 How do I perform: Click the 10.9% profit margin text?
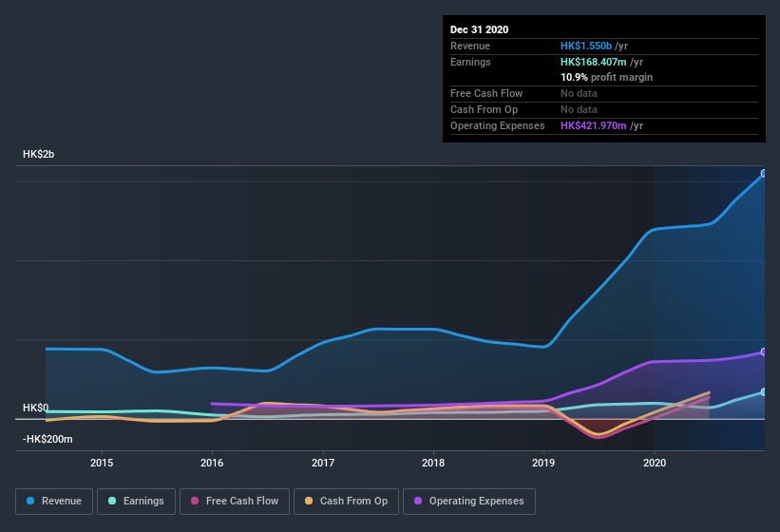[x=606, y=77]
